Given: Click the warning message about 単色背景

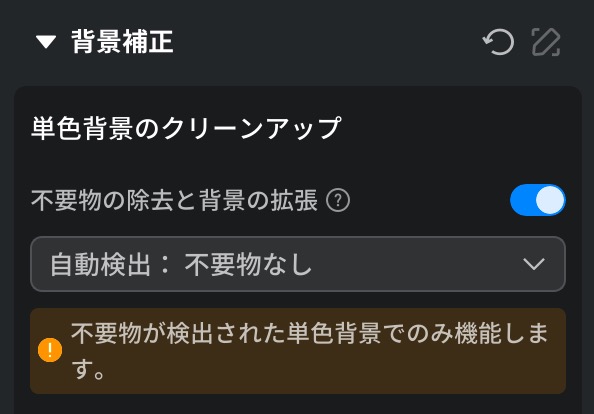Looking at the screenshot, I should click(310, 351).
